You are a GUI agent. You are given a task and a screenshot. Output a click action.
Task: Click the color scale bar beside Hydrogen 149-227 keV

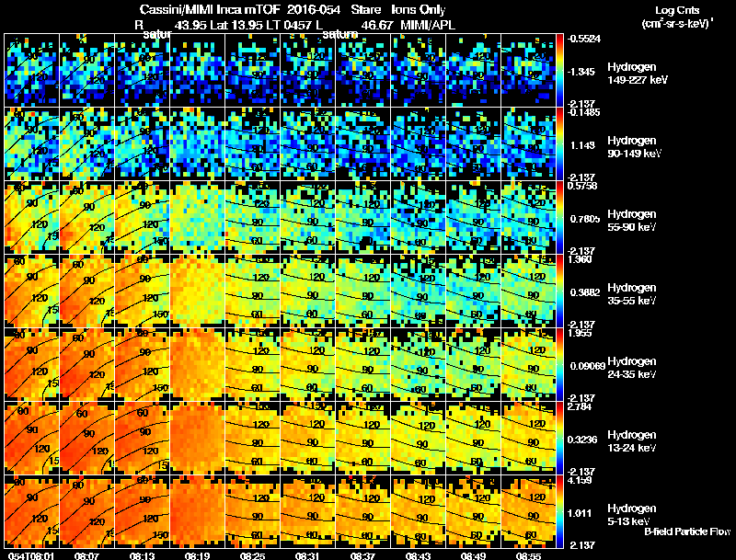point(560,71)
